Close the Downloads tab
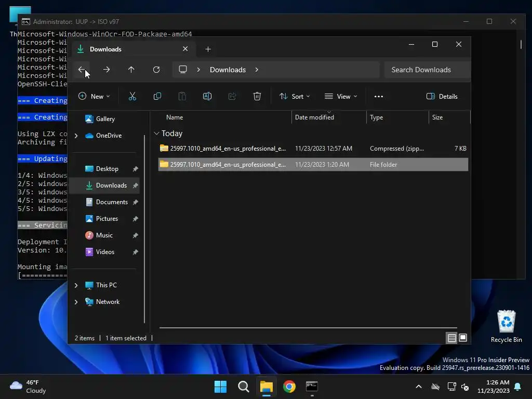The height and width of the screenshot is (399, 532). pos(185,49)
